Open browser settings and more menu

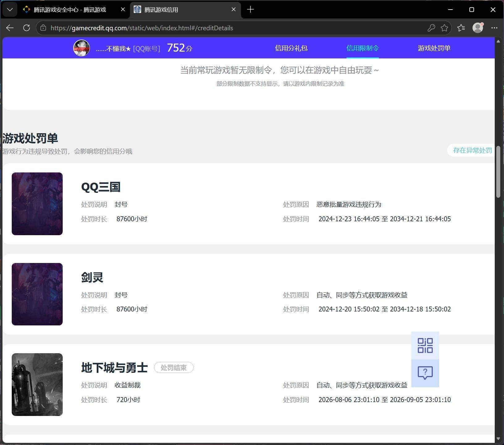494,28
